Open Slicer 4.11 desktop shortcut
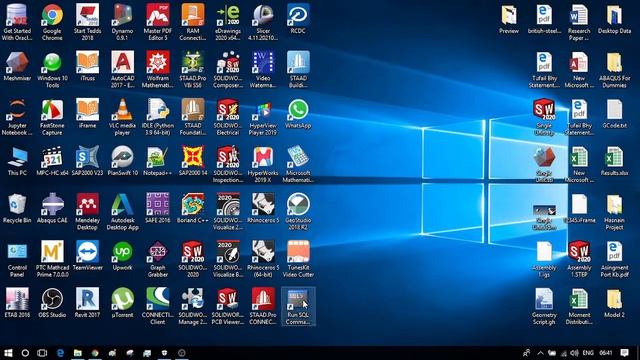The image size is (640, 360). pyautogui.click(x=263, y=22)
